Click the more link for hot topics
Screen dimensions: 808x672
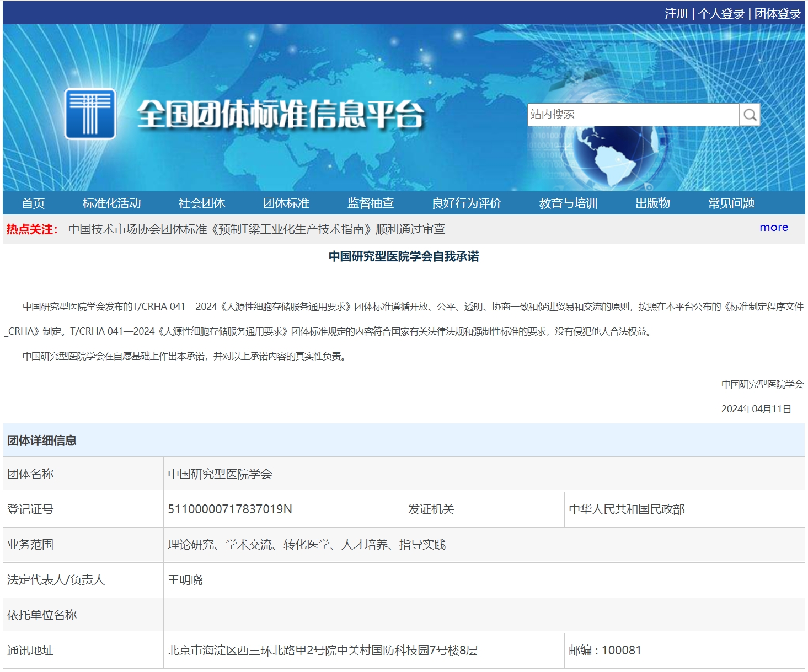(774, 227)
